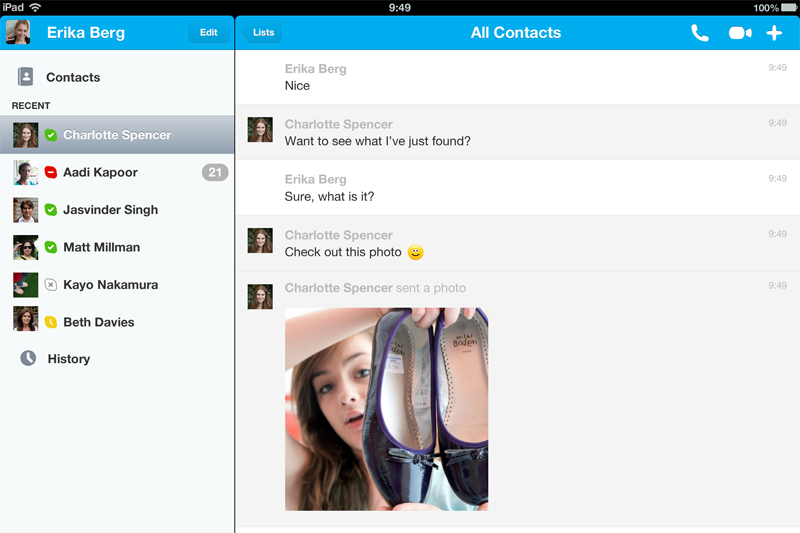Screen dimensions: 800x533
Task: Select the 'Nice' message text
Action: [x=297, y=86]
